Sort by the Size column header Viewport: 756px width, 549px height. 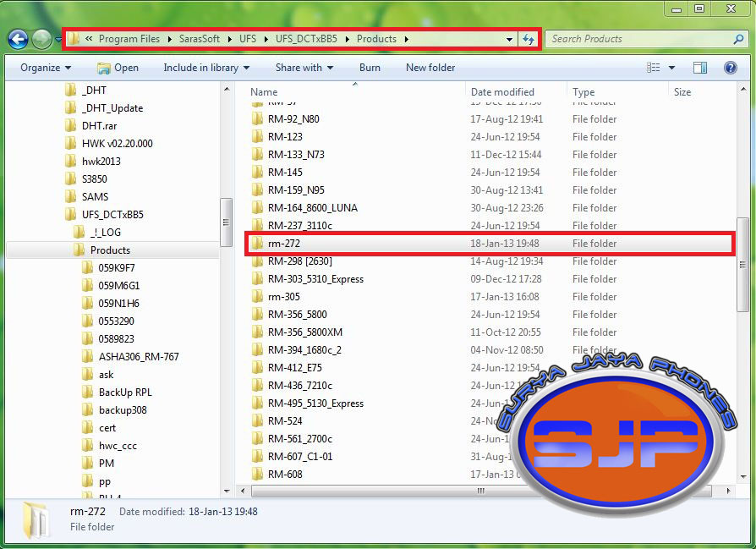tap(682, 91)
